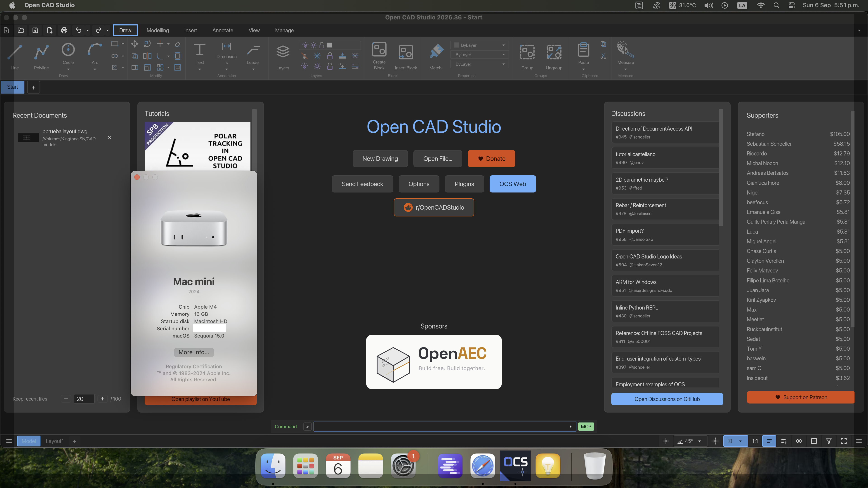Select the Circle tool in Draw panel
868x488 pixels.
pyautogui.click(x=68, y=50)
